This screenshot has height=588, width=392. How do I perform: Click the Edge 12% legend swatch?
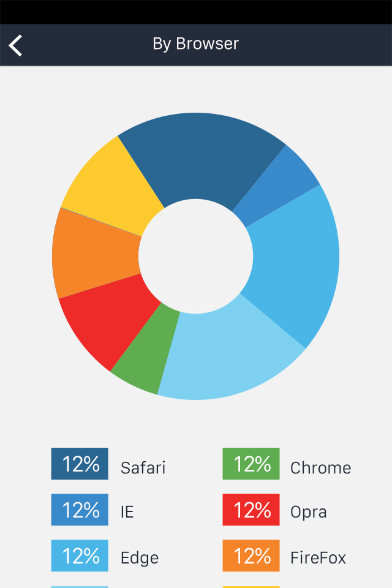click(x=79, y=556)
